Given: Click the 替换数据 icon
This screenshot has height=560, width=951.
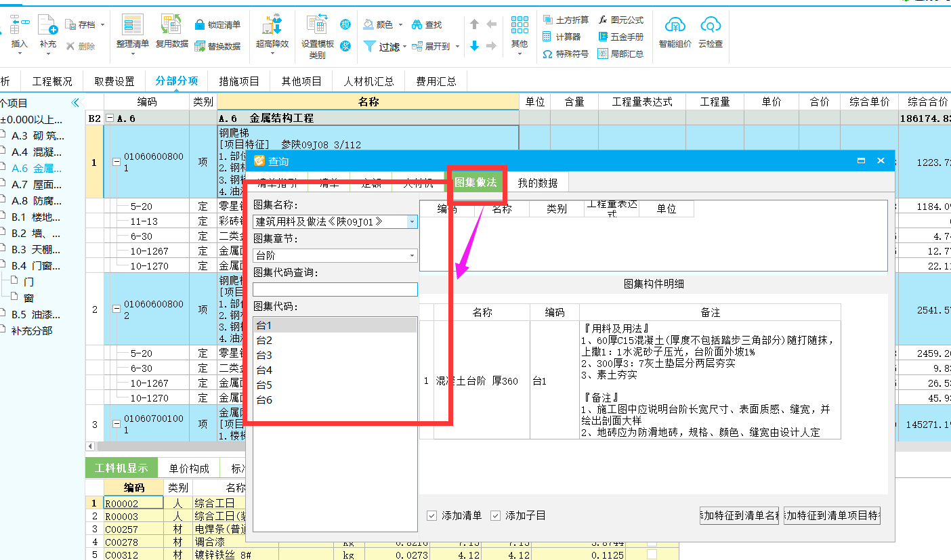Looking at the screenshot, I should click(200, 46).
